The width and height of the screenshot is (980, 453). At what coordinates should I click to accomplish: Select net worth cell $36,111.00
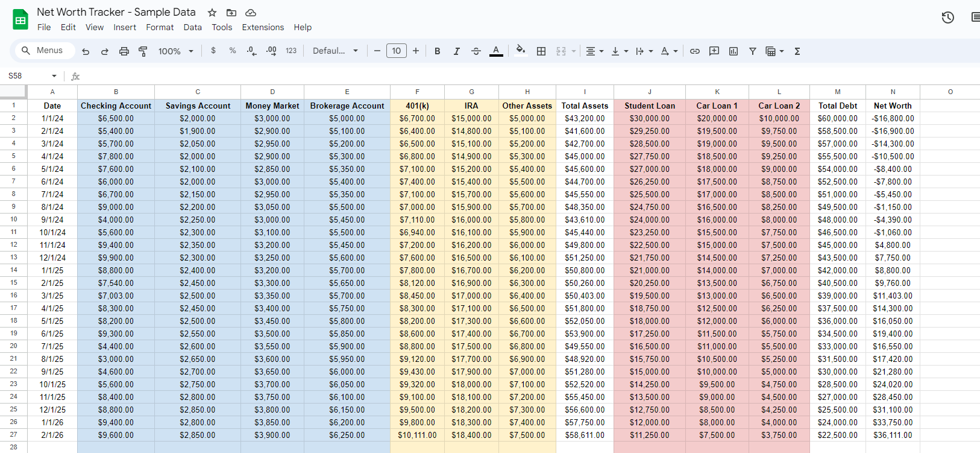point(893,435)
